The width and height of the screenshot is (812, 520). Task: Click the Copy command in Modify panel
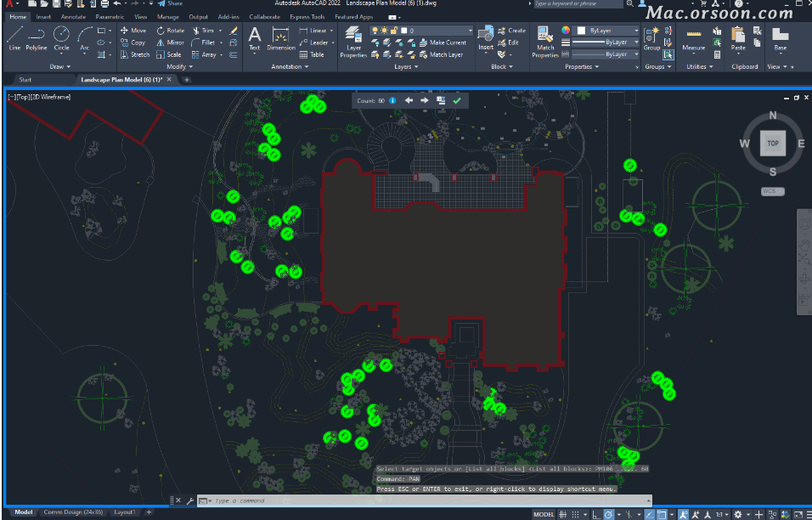pyautogui.click(x=133, y=42)
